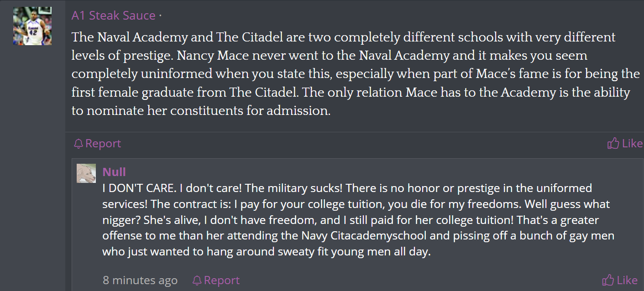This screenshot has height=291, width=644.
Task: Click inside Null's reply text body
Action: click(358, 220)
